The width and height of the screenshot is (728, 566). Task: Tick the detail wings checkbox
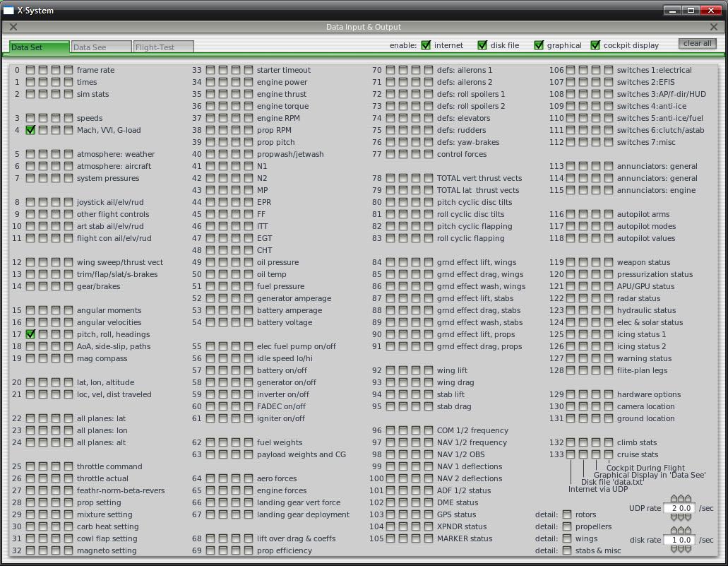coord(567,538)
